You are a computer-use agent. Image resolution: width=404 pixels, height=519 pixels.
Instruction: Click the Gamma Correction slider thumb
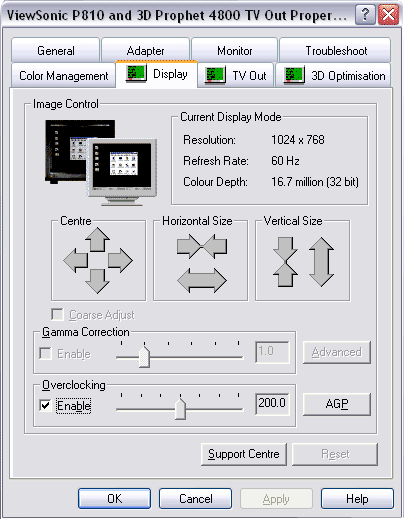(x=144, y=357)
